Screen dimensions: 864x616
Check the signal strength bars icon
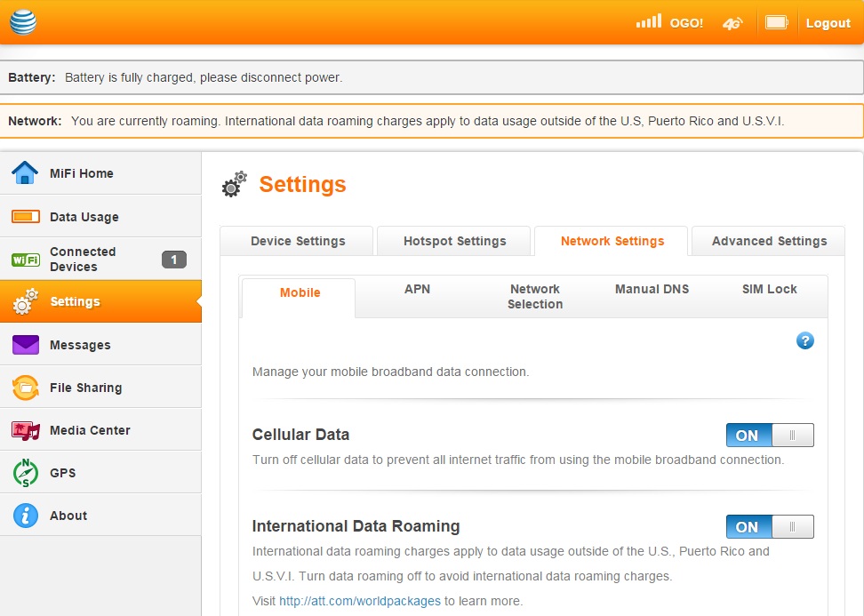pyautogui.click(x=649, y=21)
